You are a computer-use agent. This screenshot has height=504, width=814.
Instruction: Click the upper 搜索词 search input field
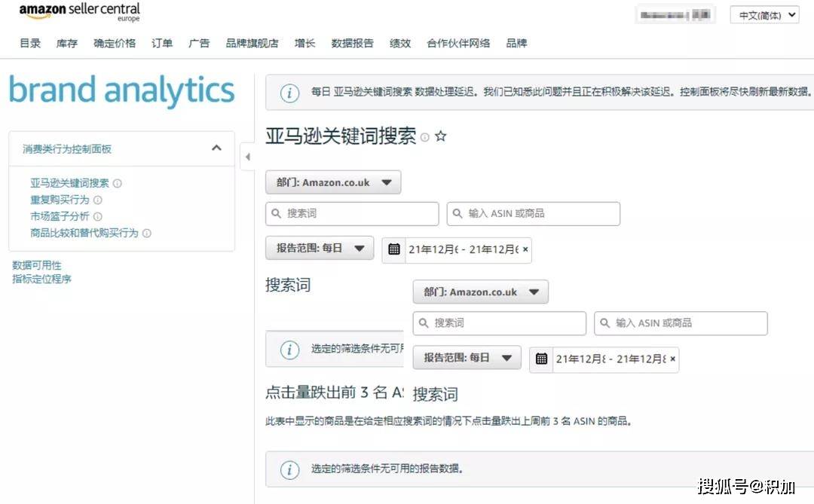[352, 214]
